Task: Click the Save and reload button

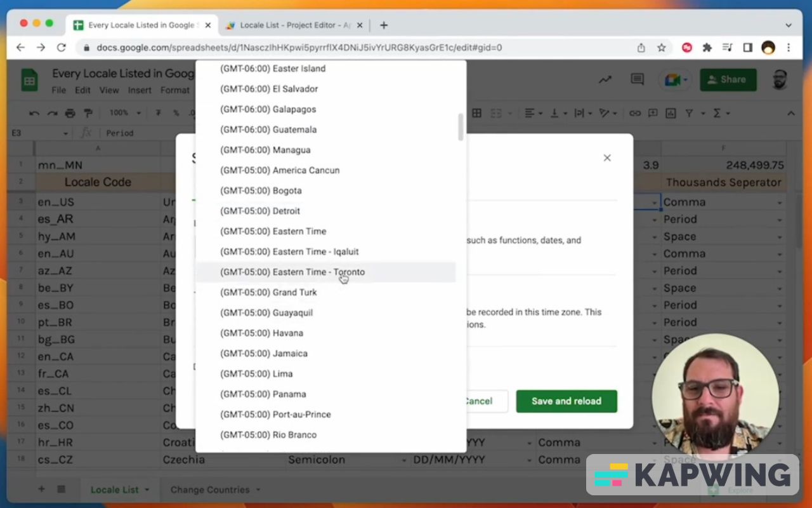Action: point(566,401)
